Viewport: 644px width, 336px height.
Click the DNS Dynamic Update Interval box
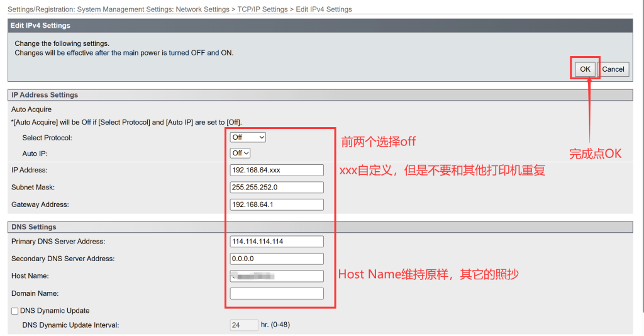pyautogui.click(x=244, y=325)
